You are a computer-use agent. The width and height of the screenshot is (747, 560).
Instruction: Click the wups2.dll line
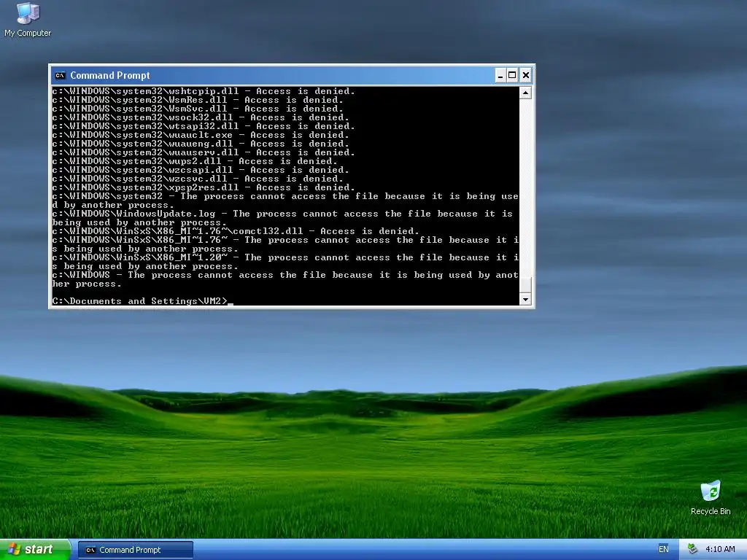(x=195, y=161)
